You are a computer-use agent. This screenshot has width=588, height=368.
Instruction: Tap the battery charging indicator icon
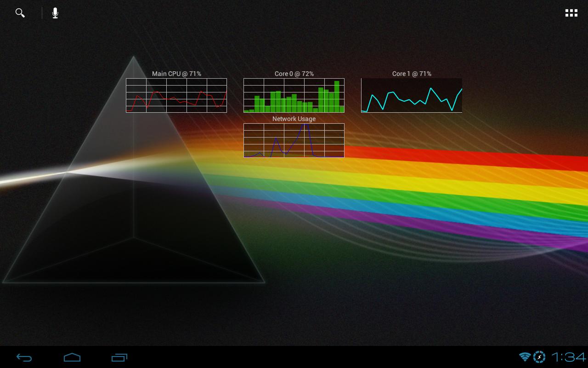tap(539, 356)
